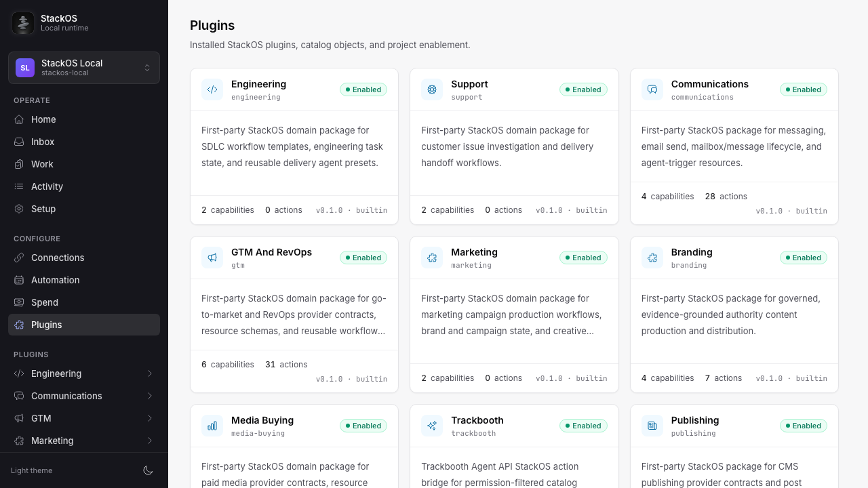Image resolution: width=868 pixels, height=488 pixels.
Task: Open Automation settings
Action: coord(84,280)
